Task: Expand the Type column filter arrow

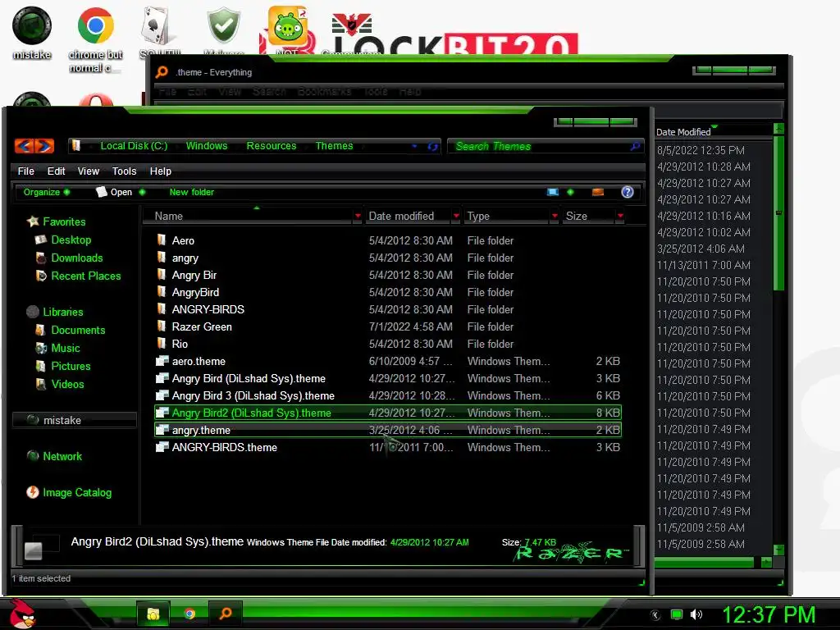Action: click(555, 216)
